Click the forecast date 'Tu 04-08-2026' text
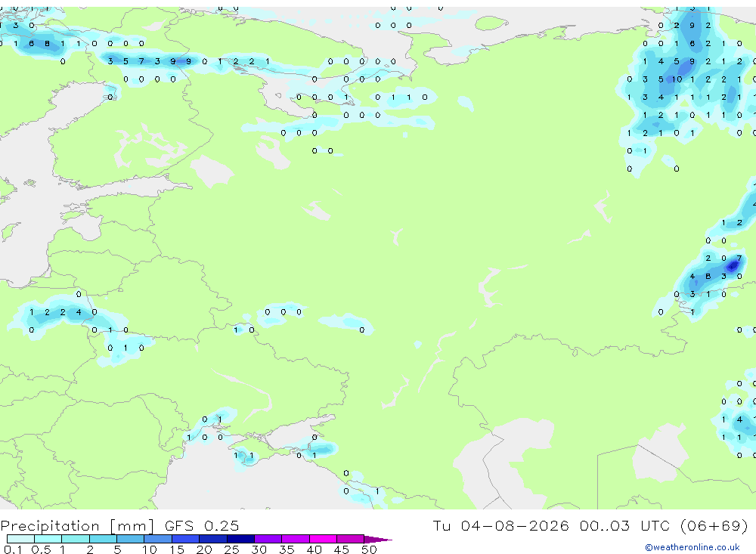This screenshot has width=756, height=554. point(500,525)
